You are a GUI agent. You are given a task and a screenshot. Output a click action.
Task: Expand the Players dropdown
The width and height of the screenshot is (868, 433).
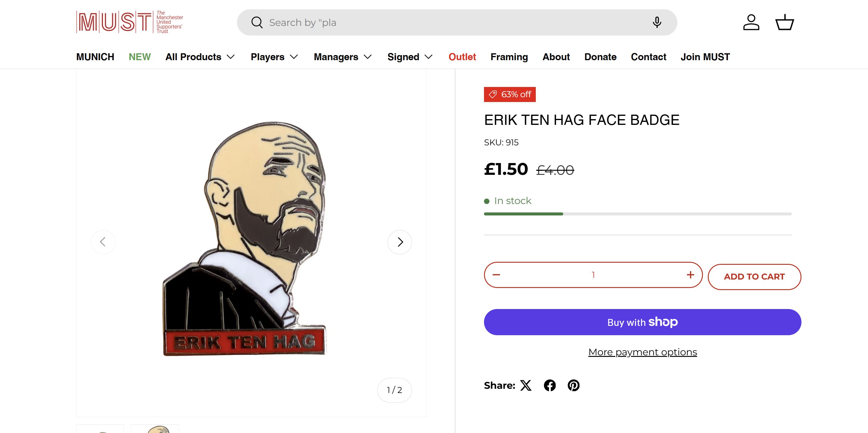[274, 57]
